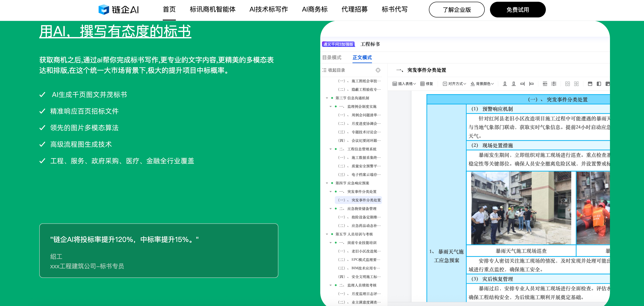Click the checkmark before 高级流程图生成技术
The image size is (644, 306).
pyautogui.click(x=42, y=144)
